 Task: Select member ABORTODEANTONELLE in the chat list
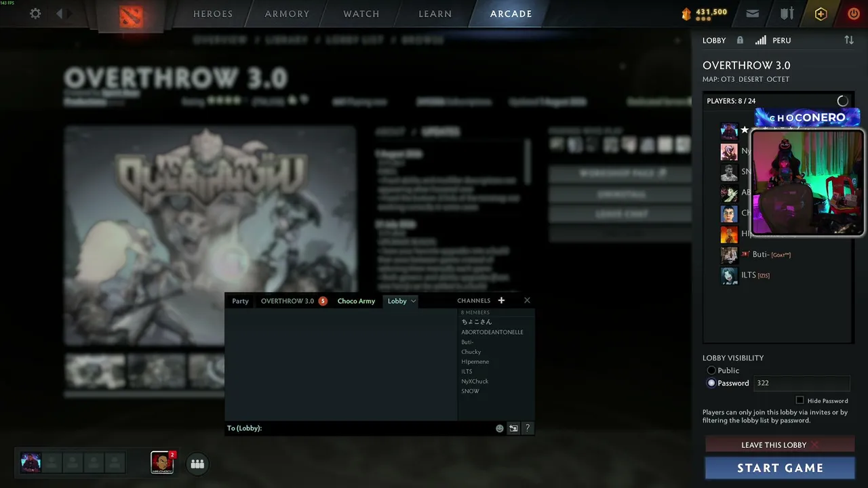(x=492, y=332)
